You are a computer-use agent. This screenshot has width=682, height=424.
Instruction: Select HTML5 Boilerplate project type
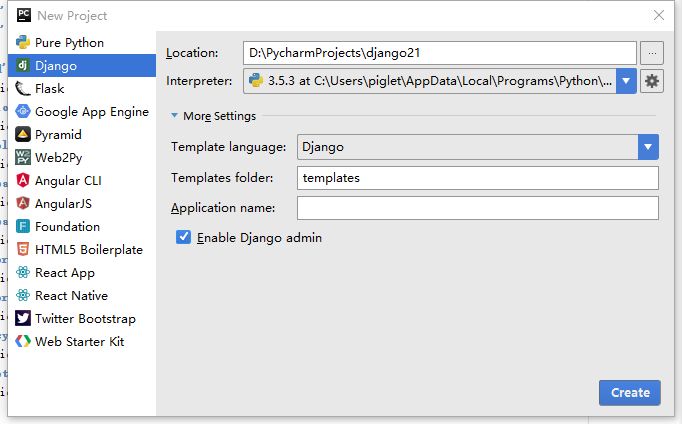coord(82,250)
